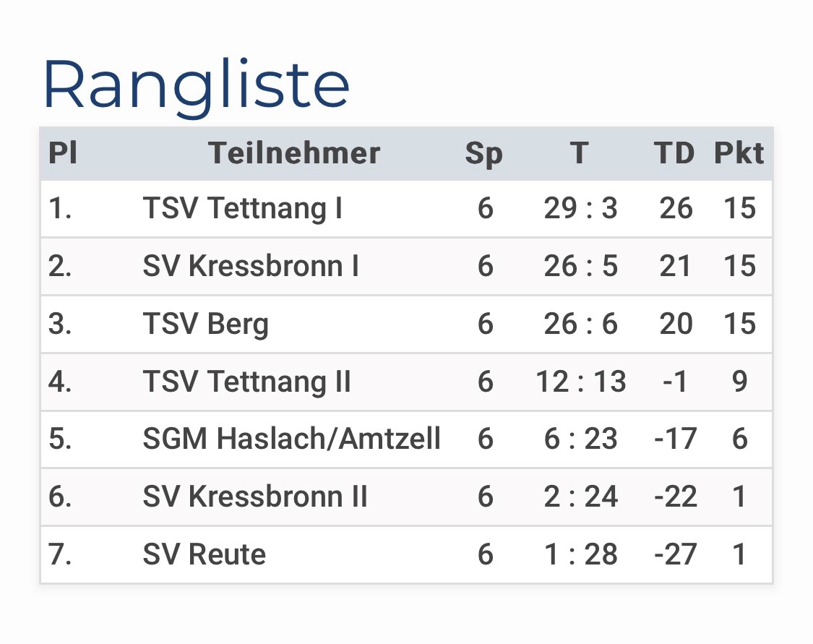Click the 29 : 3 goals cell
Image resolution: width=813 pixels, height=644 pixels.
coord(580,208)
